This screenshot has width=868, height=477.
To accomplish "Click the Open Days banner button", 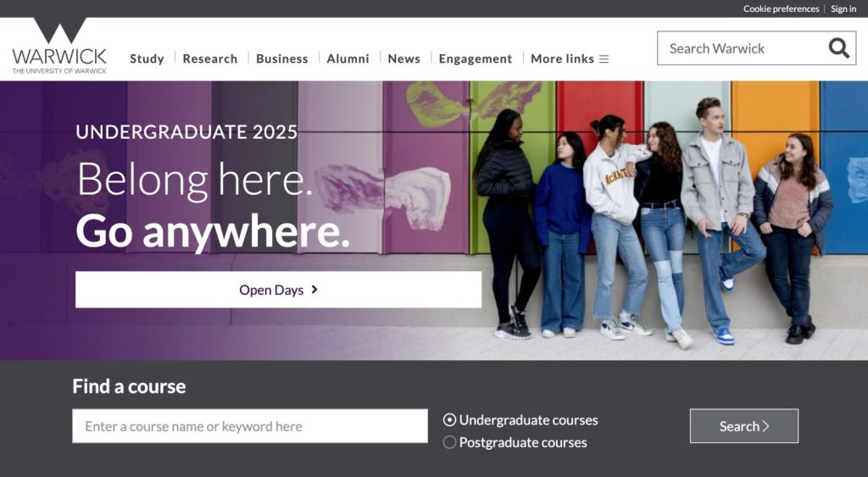I will pyautogui.click(x=278, y=290).
